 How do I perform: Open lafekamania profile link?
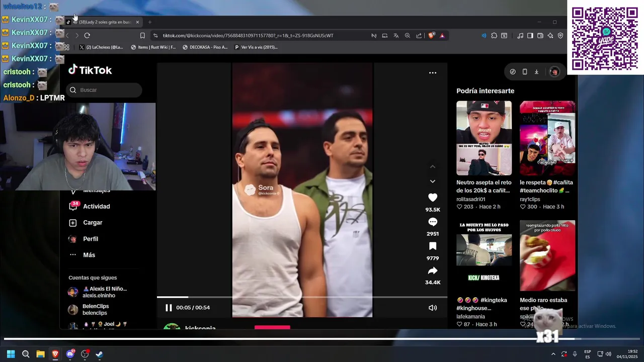point(470,317)
